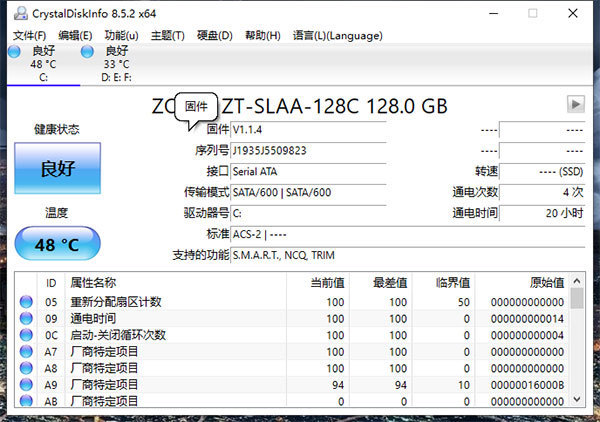Click the rotation rate ---- (SSD) field

click(x=542, y=171)
